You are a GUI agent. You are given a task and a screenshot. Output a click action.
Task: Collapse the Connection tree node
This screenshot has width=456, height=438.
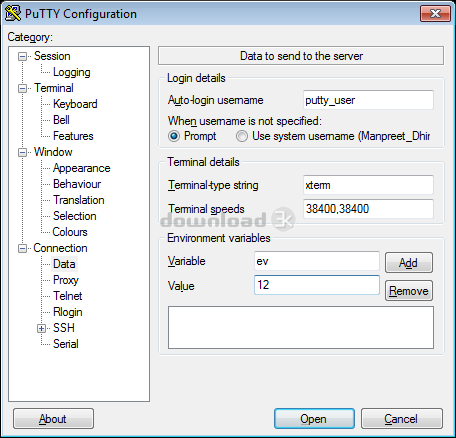coord(22,248)
